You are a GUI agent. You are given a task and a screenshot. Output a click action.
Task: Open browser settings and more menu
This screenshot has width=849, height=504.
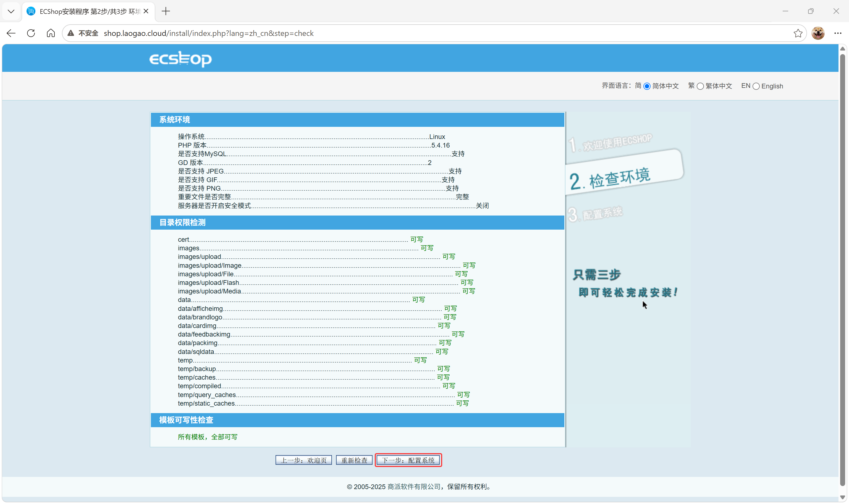coord(838,33)
